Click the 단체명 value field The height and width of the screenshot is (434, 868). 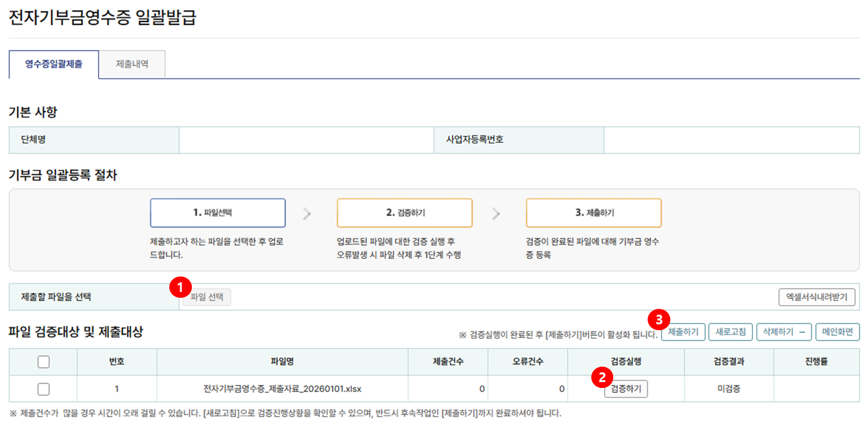tap(306, 140)
